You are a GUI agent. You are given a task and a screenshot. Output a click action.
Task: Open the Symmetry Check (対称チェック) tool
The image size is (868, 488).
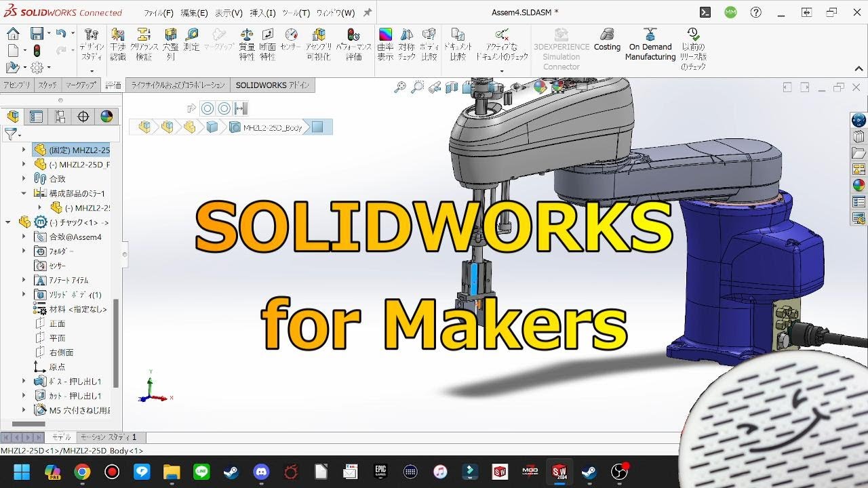(x=406, y=45)
